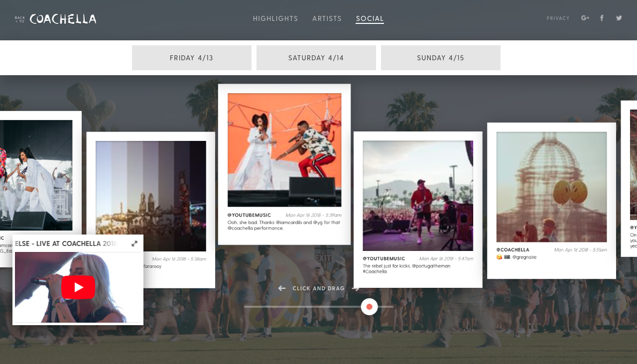Click the @gregnoire photo credit
This screenshot has width=637, height=364.
point(525,257)
